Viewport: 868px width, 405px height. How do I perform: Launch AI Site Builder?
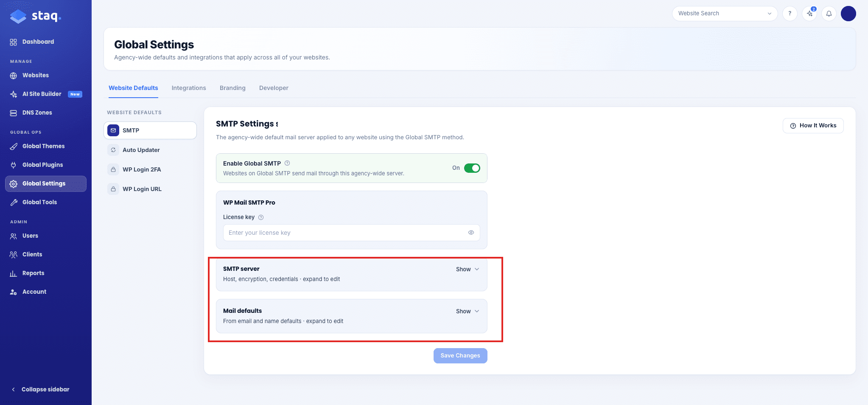coord(46,94)
